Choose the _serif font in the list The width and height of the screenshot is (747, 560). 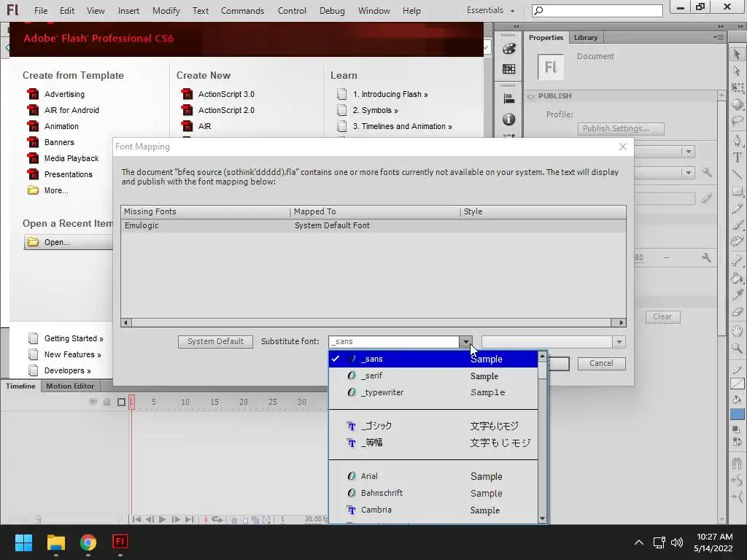(433, 376)
